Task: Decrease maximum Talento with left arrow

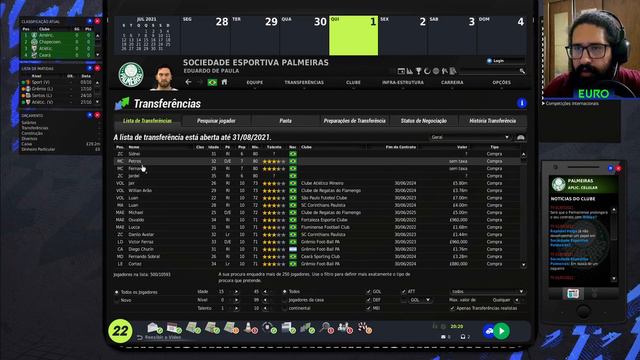Action: (x=265, y=308)
